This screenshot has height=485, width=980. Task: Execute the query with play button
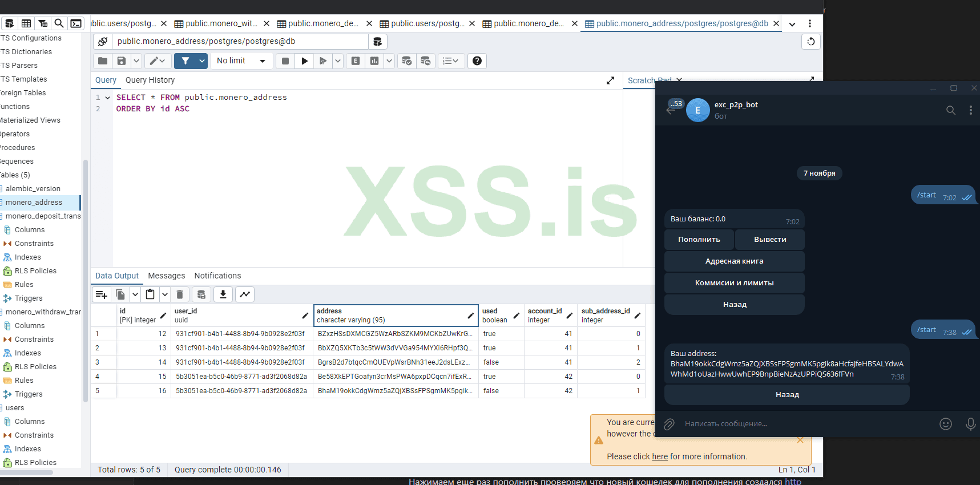[305, 61]
